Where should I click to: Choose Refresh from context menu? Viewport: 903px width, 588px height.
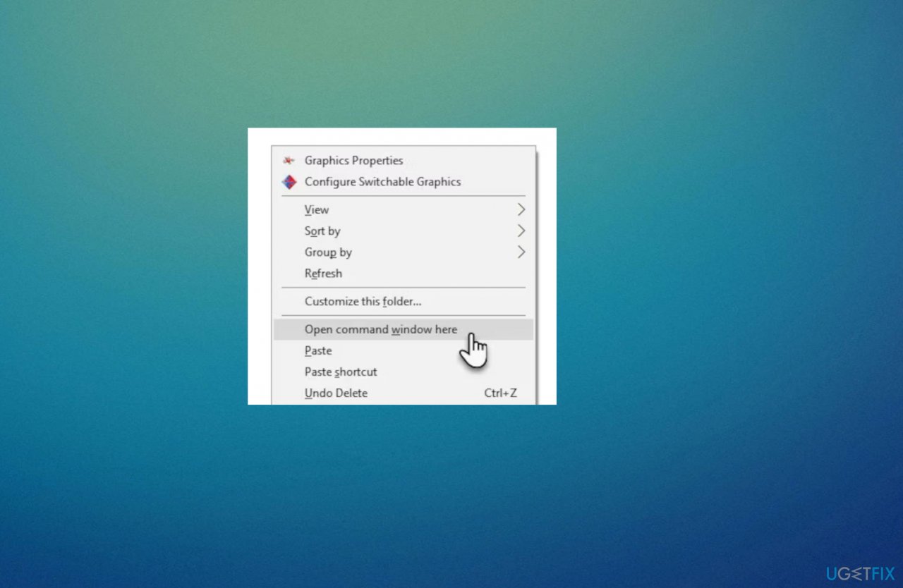(x=404, y=274)
